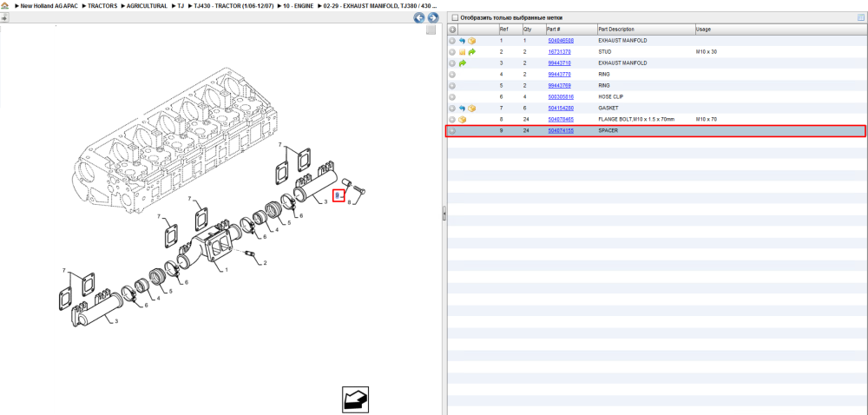The height and width of the screenshot is (415, 868).
Task: Click the blue replacement arrow on Ref 1 row
Action: (x=463, y=41)
